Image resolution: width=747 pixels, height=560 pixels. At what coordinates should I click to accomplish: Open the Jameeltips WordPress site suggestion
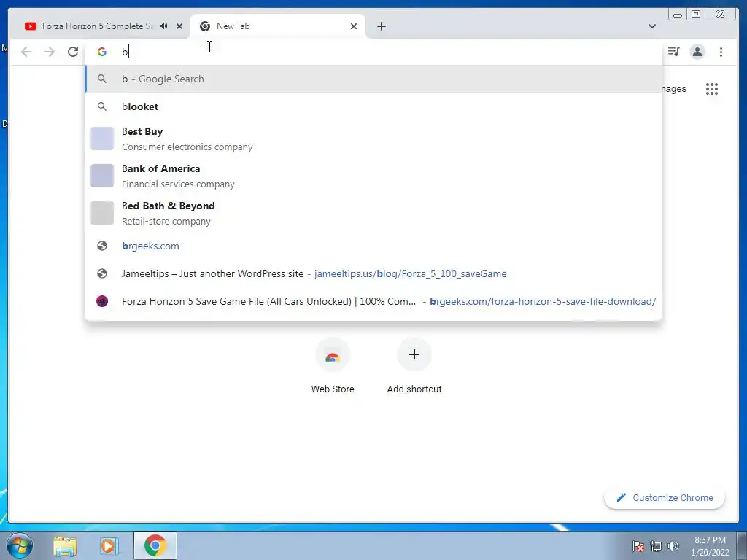click(373, 274)
